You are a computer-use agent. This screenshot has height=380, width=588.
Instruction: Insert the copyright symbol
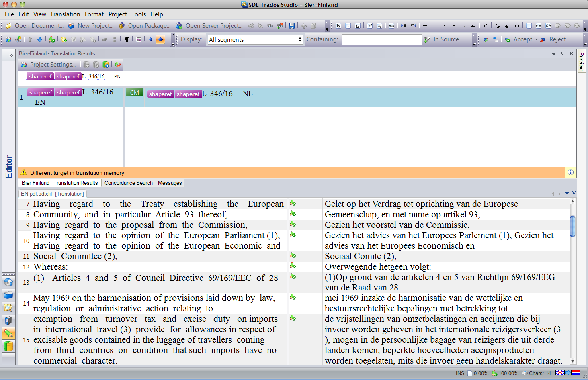[x=498, y=26]
